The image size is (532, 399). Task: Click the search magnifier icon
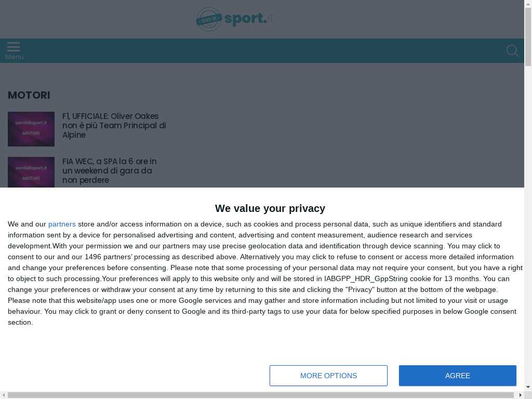pos(512,51)
